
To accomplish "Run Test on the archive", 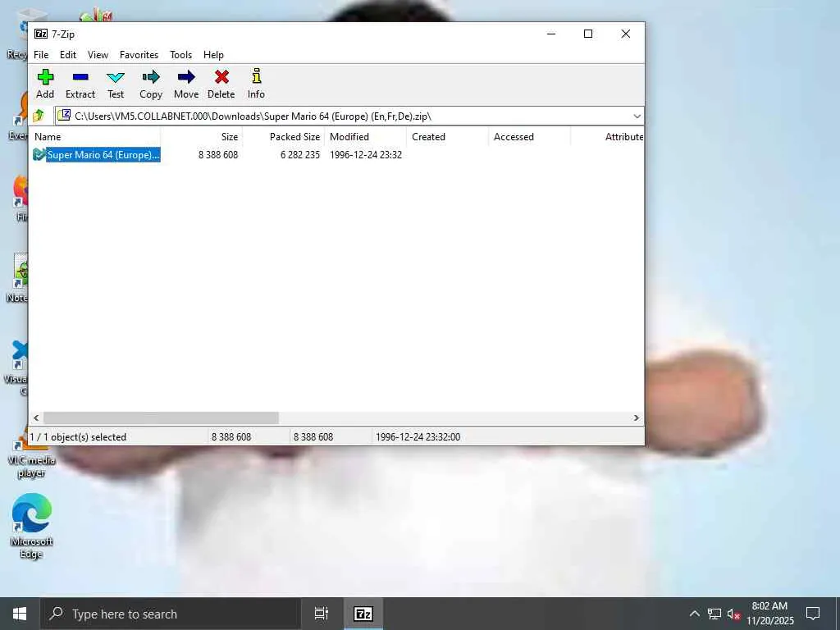I will 116,84.
